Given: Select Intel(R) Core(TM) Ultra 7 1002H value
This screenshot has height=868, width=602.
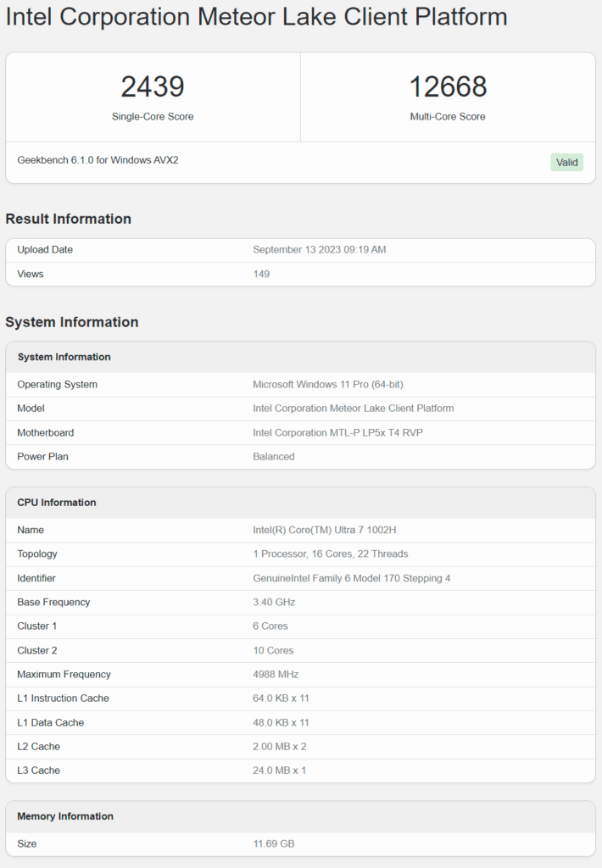Looking at the screenshot, I should tap(325, 531).
